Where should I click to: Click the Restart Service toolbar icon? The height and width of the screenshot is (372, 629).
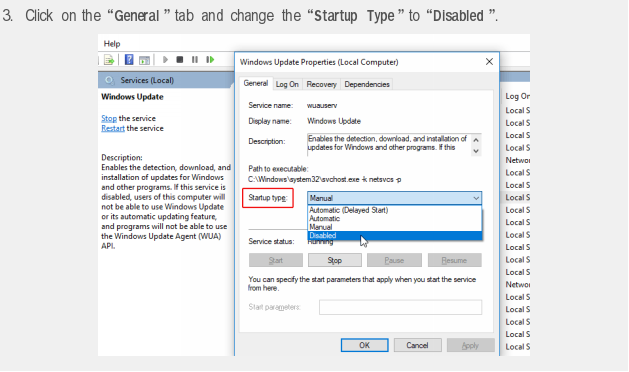click(210, 60)
